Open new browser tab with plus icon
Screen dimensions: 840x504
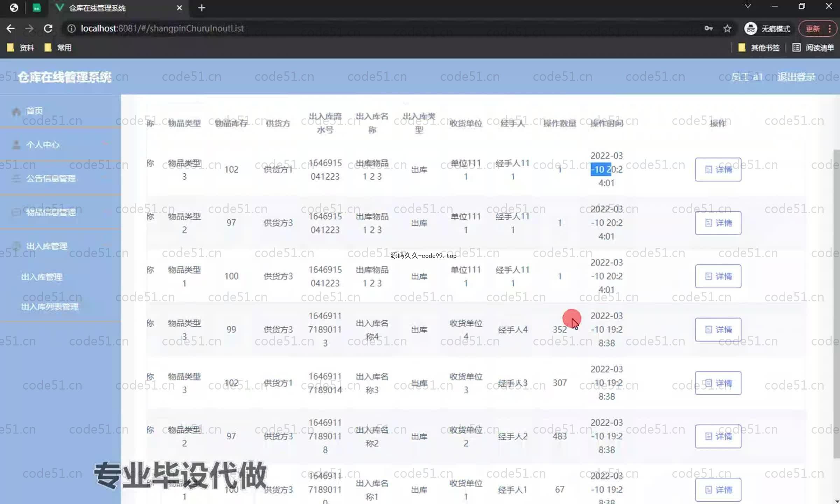202,8
